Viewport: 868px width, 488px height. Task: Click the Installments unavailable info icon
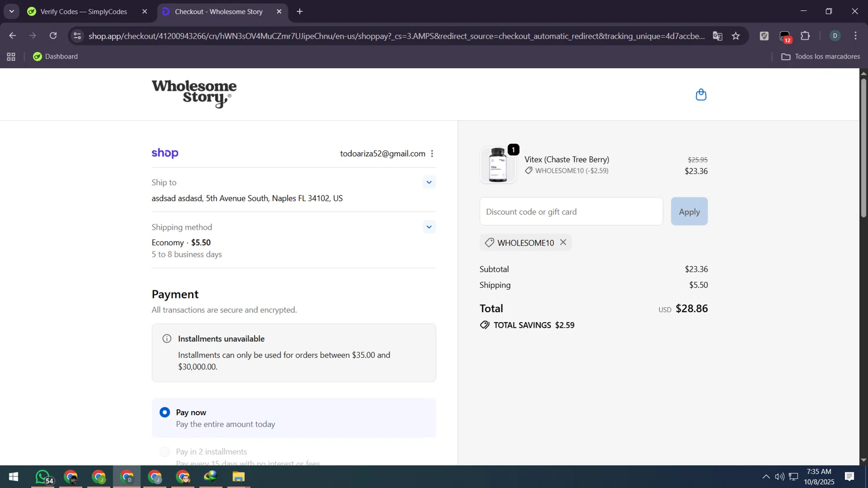coord(167,339)
